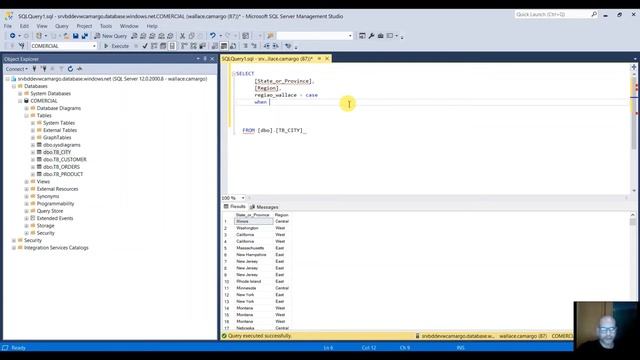Click the results grid vertical scrollbar

click(633, 271)
